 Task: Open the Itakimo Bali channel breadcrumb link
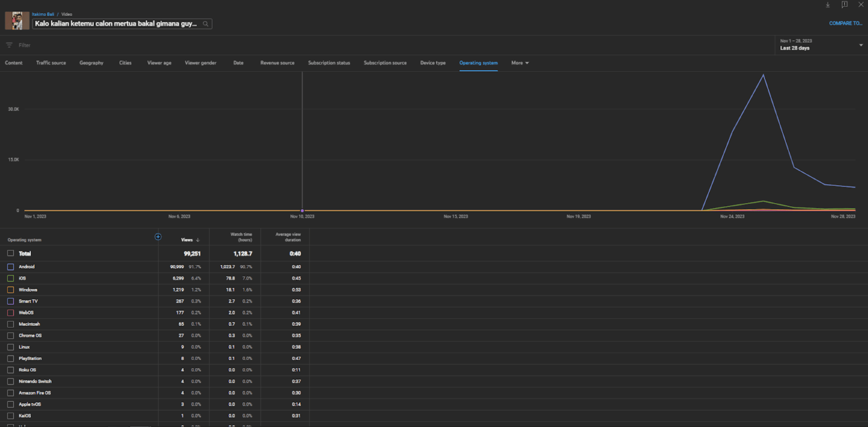point(43,14)
